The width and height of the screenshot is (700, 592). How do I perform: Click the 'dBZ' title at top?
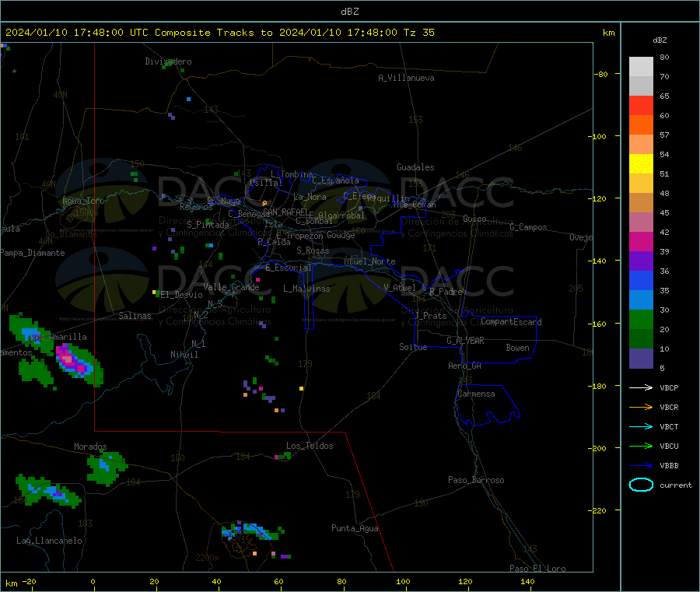tap(349, 12)
